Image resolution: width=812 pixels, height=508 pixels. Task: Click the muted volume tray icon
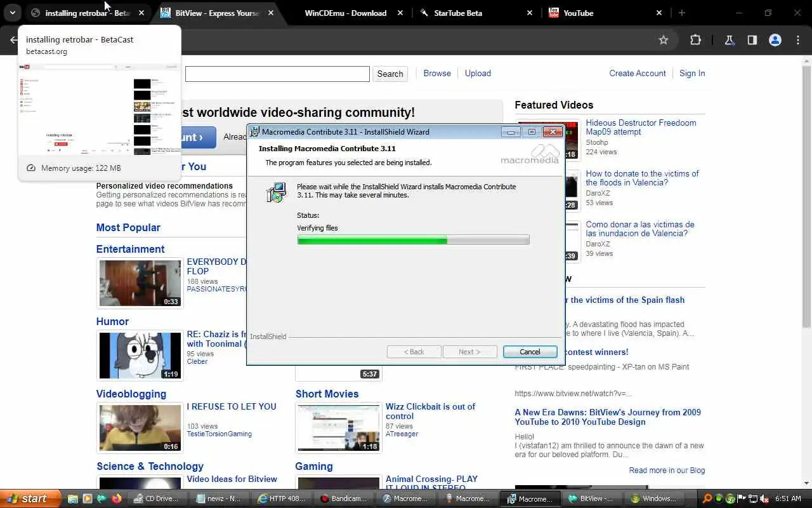[x=764, y=498]
